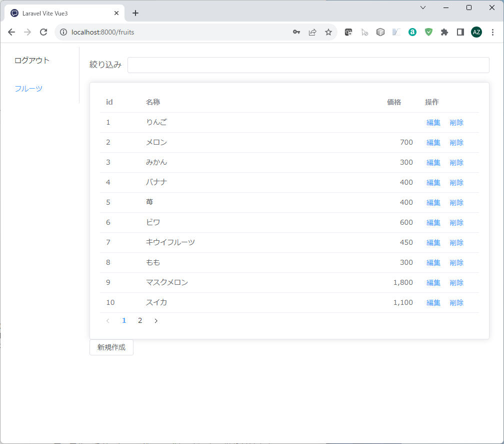Open Chrome three-dot menu
The image size is (504, 444).
[492, 32]
